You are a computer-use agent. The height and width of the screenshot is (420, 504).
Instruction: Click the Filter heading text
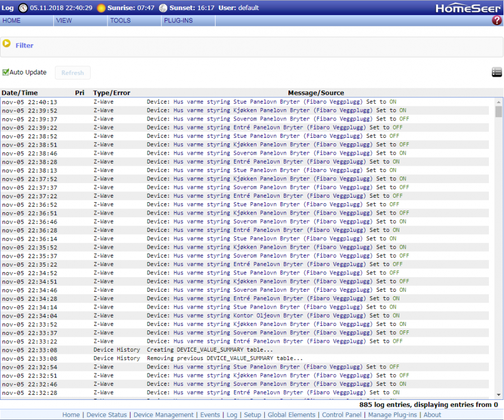(x=25, y=45)
